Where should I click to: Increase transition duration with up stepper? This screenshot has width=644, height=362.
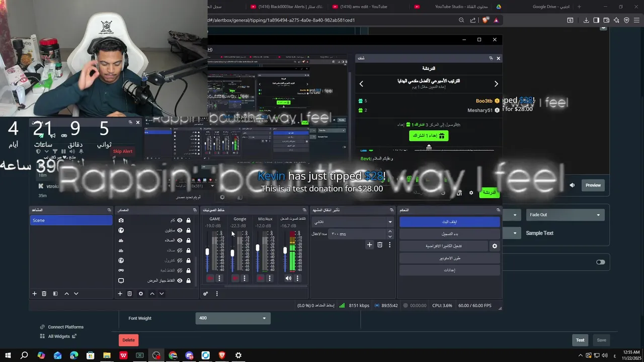390,231
